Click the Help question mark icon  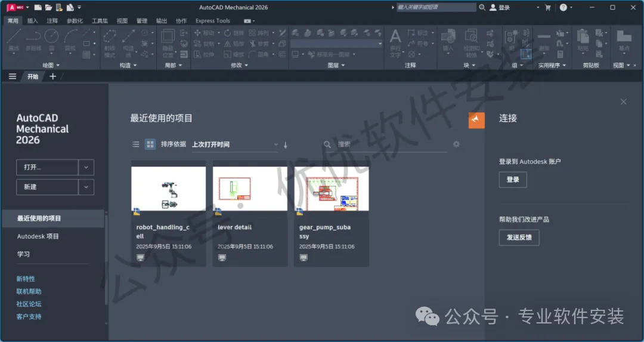(563, 7)
